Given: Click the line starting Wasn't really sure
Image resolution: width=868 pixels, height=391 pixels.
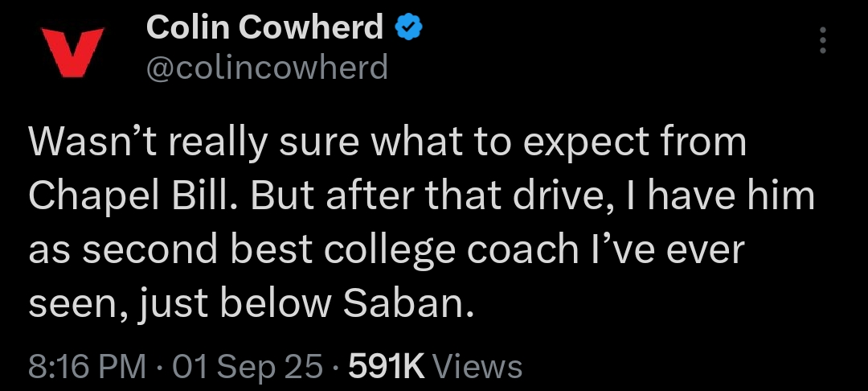Looking at the screenshot, I should 387,142.
